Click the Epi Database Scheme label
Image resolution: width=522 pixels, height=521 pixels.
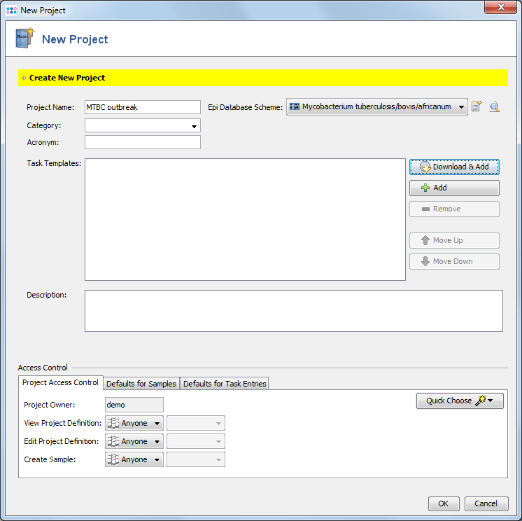click(245, 107)
